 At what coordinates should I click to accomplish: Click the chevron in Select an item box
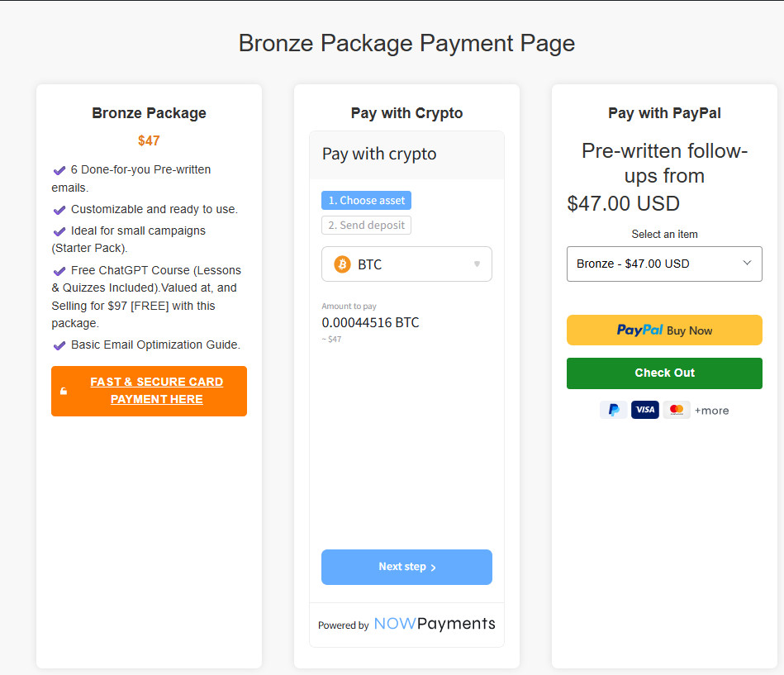pyautogui.click(x=747, y=264)
